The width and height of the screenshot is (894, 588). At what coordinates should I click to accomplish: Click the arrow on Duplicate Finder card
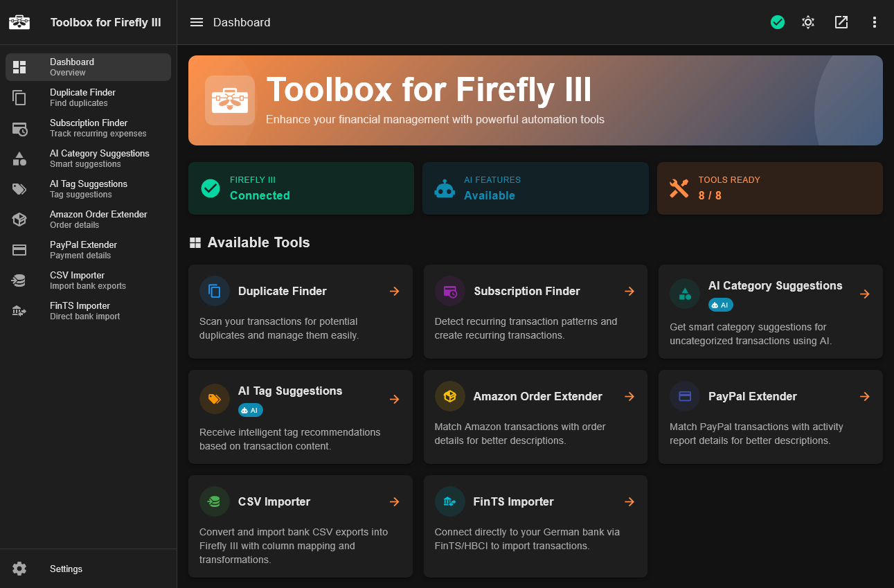coord(395,291)
